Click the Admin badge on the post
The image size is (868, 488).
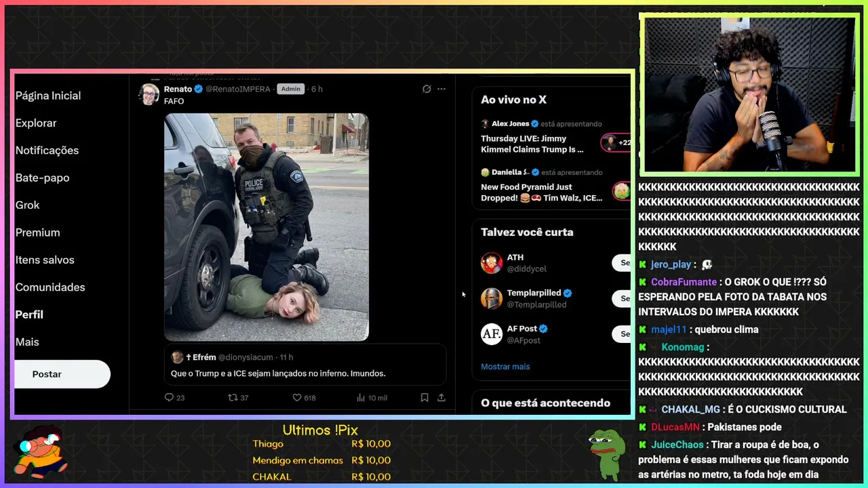pyautogui.click(x=290, y=89)
